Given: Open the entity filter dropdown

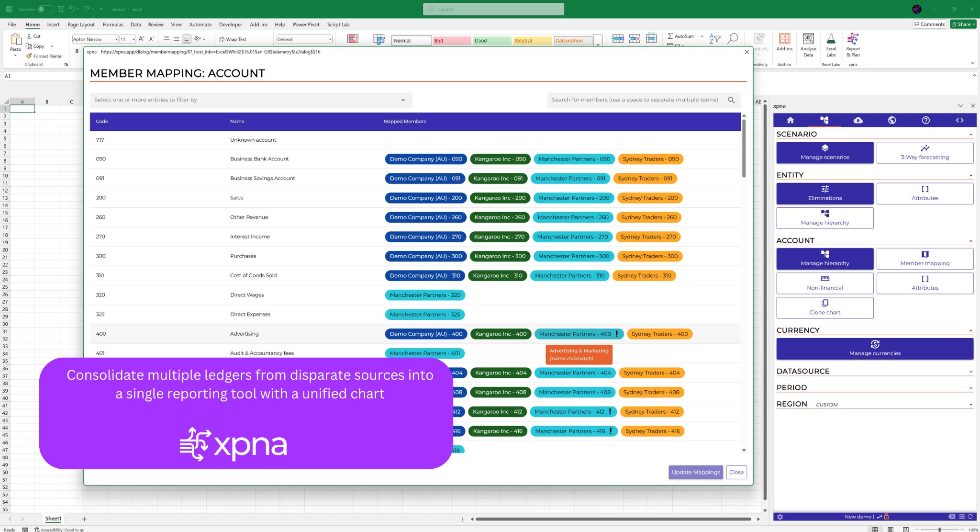Looking at the screenshot, I should [x=403, y=100].
